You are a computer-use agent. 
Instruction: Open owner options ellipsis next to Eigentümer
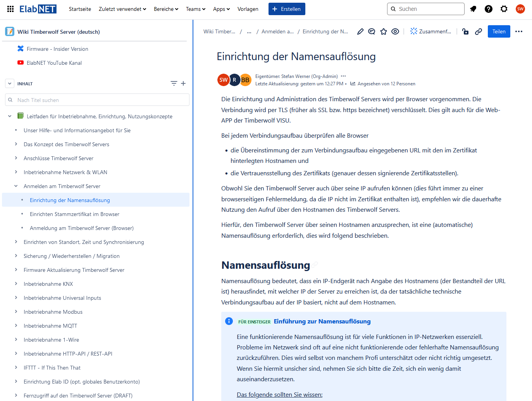(343, 76)
